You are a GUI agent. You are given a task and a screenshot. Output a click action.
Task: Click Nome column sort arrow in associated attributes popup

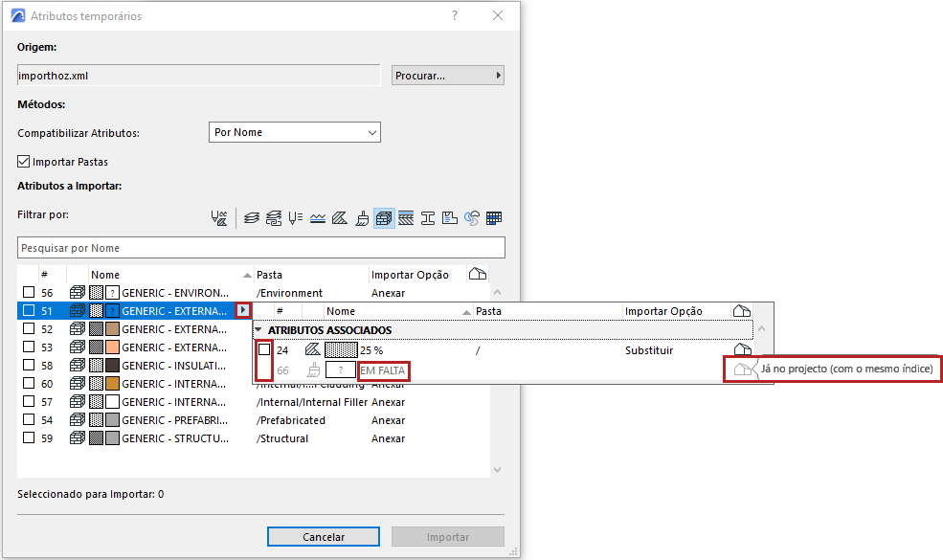[x=466, y=311]
